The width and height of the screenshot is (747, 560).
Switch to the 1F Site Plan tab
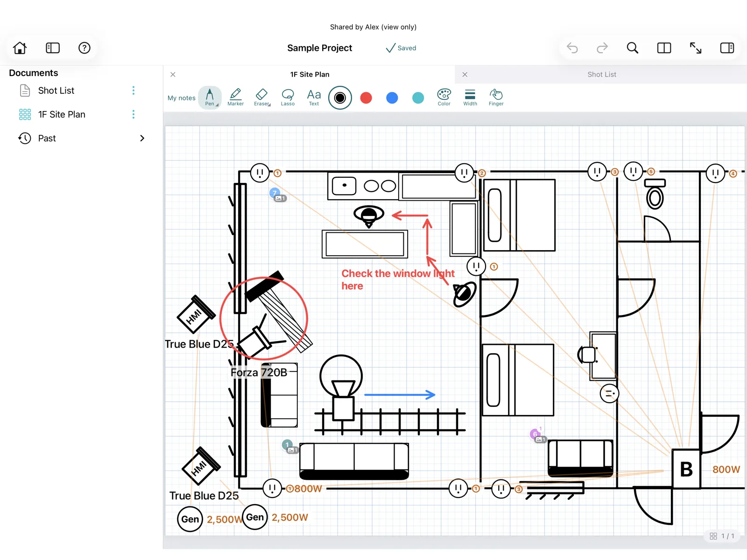[310, 74]
